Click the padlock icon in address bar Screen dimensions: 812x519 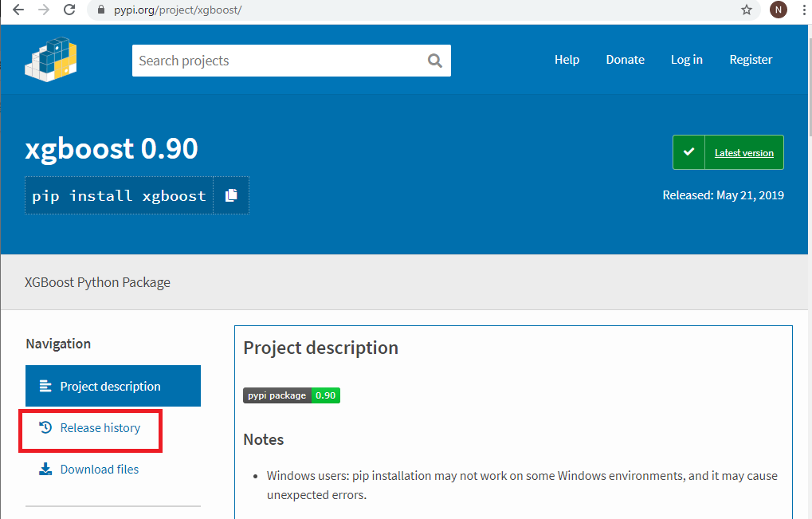tap(100, 11)
